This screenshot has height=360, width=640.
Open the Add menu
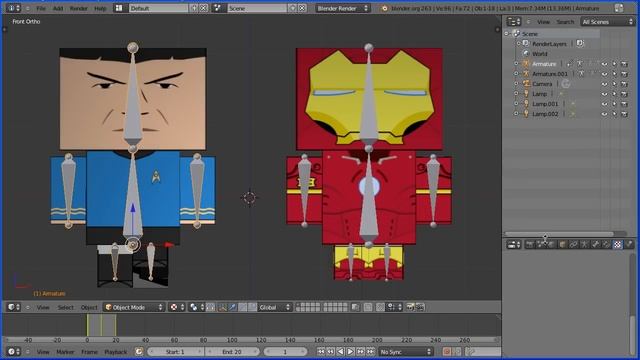[x=58, y=8]
